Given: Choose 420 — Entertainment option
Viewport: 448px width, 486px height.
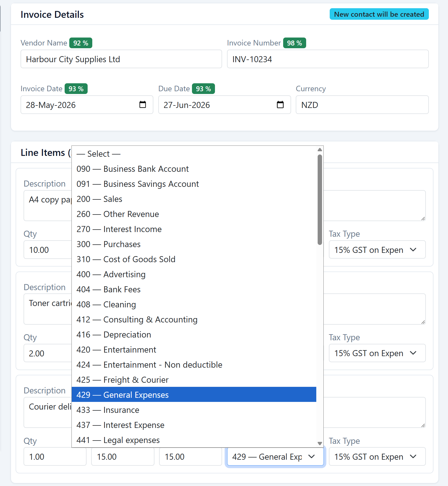Looking at the screenshot, I should (x=194, y=350).
